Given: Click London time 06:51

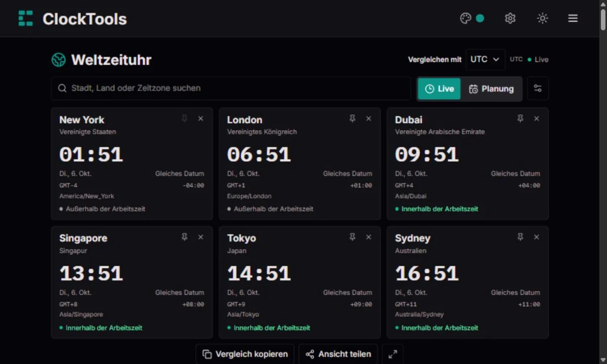Looking at the screenshot, I should click(259, 154).
